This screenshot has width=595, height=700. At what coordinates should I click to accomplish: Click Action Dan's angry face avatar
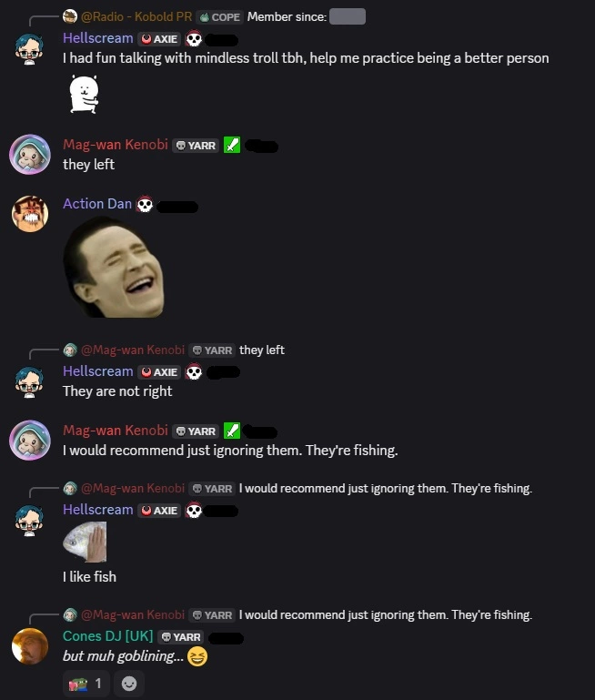coord(30,214)
